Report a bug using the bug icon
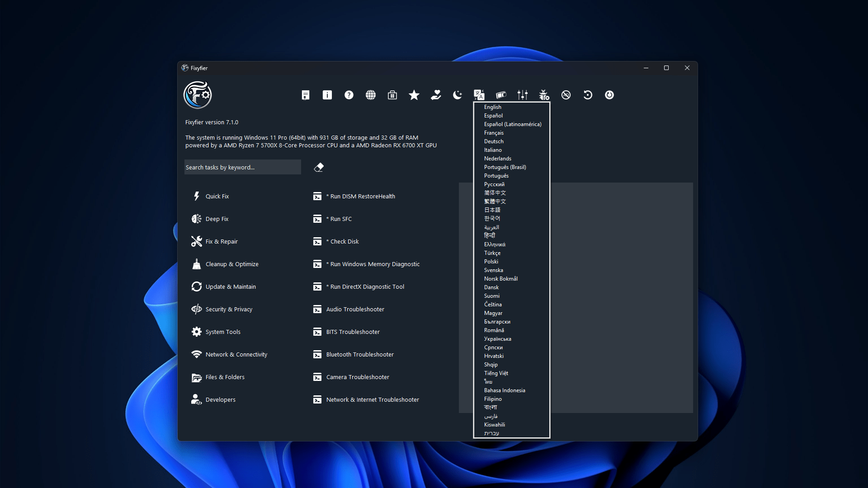The width and height of the screenshot is (868, 488). [544, 95]
